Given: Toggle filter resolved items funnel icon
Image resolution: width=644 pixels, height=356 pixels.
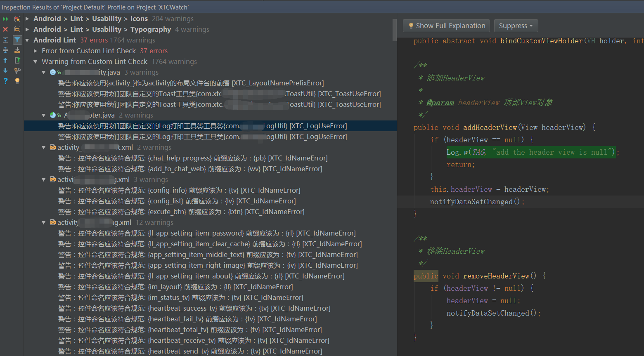Looking at the screenshot, I should coord(17,40).
